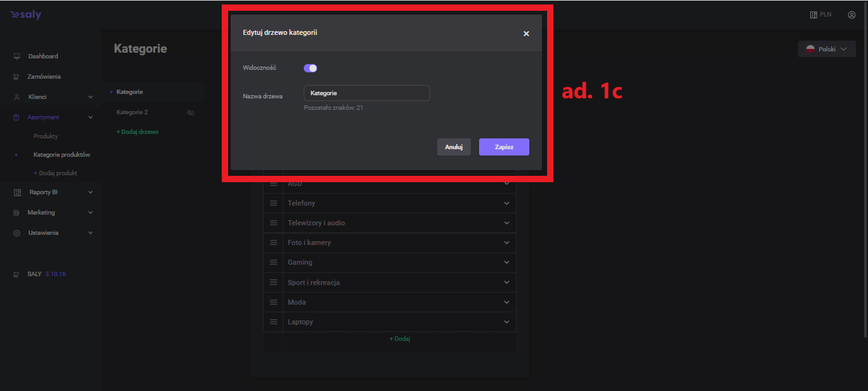This screenshot has width=868, height=391.
Task: Click the drag handle beside Telefony
Action: (x=274, y=203)
